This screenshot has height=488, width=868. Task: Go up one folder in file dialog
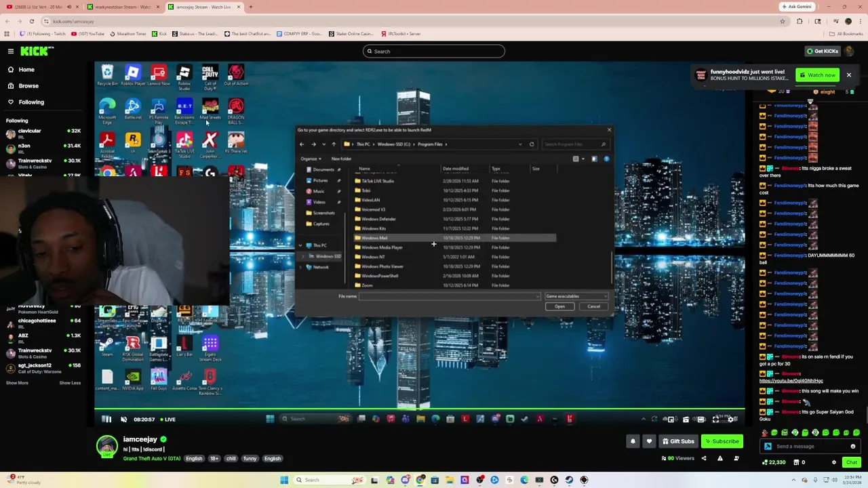(x=334, y=144)
